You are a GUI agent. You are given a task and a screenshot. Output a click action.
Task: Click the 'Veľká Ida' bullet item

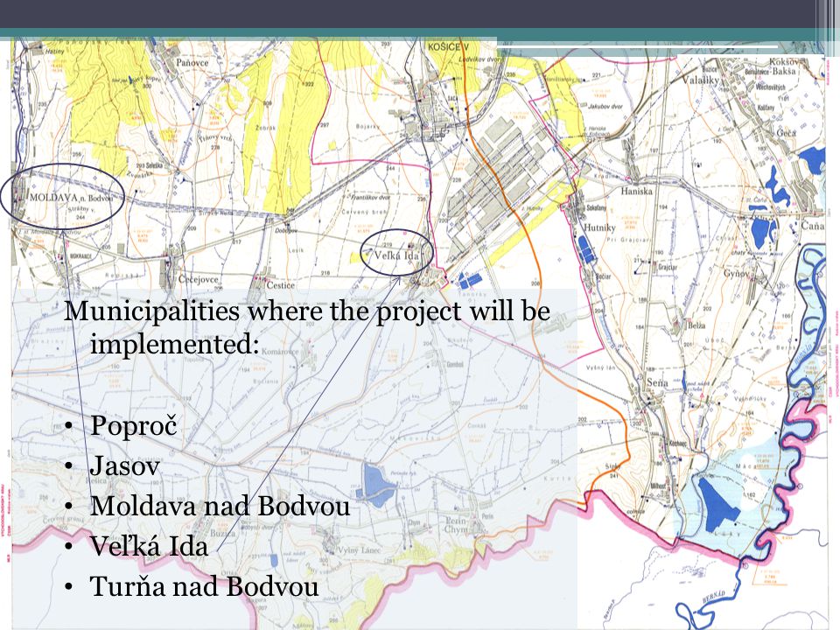[x=149, y=545]
